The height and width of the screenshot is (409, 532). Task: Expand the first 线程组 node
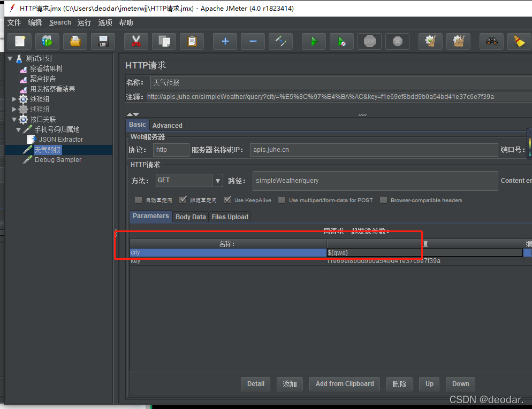[x=14, y=99]
